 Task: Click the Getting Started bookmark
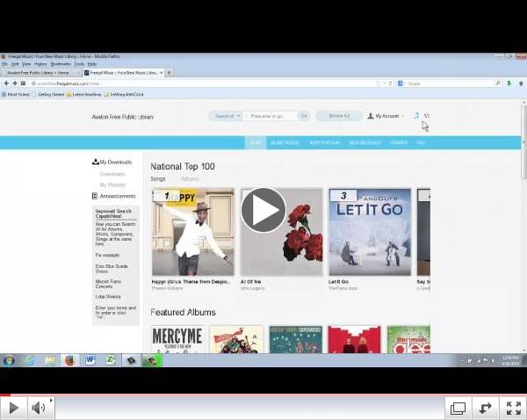[48, 95]
